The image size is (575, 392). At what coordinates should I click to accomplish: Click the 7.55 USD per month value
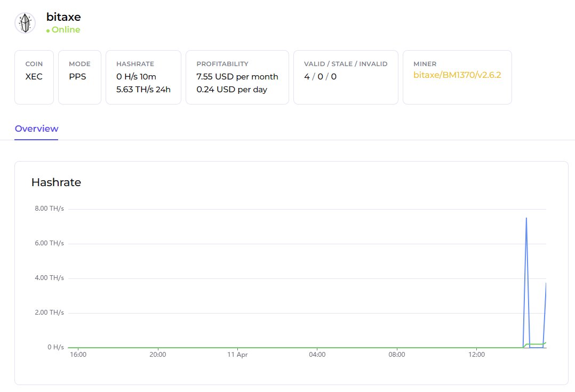point(237,77)
